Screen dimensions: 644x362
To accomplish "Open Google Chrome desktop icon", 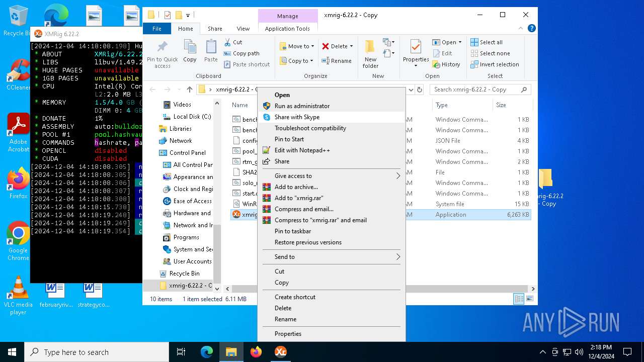I will coord(18,241).
